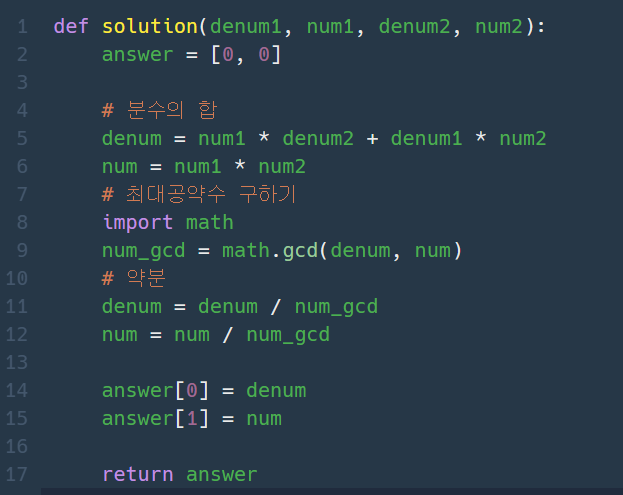
Task: Click the parameter denum1 in the function signature
Action: pyautogui.click(x=246, y=27)
